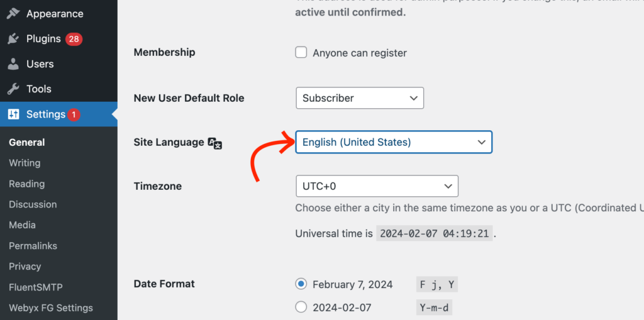Choose the 2024-02-07 date format radio

pyautogui.click(x=301, y=307)
